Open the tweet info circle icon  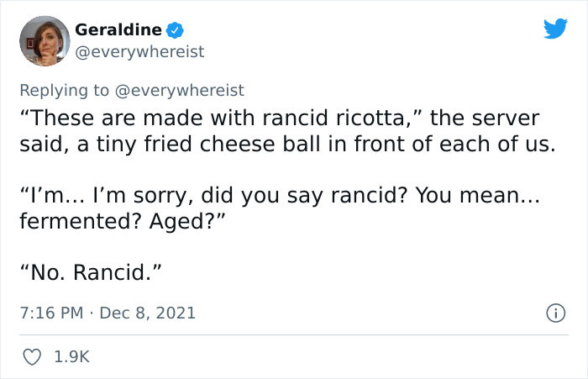coord(554,313)
